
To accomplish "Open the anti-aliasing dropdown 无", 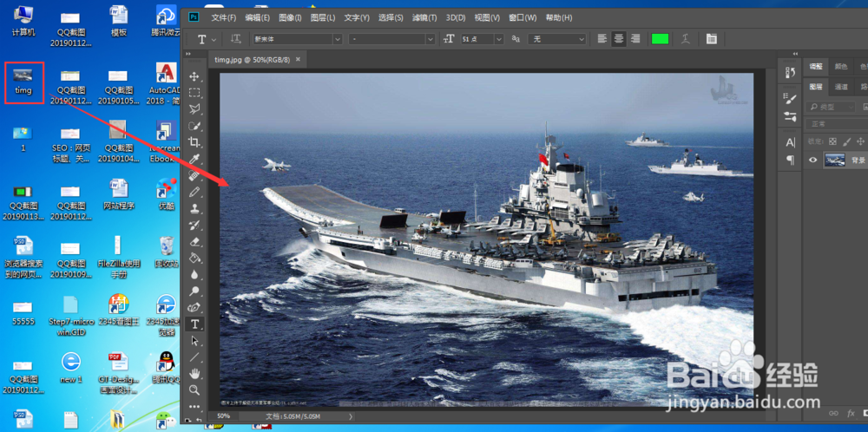I will click(x=556, y=39).
